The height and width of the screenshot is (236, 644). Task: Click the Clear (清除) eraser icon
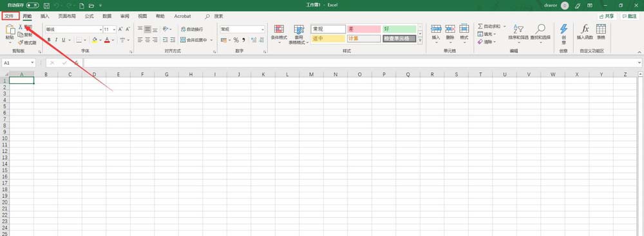pos(480,42)
